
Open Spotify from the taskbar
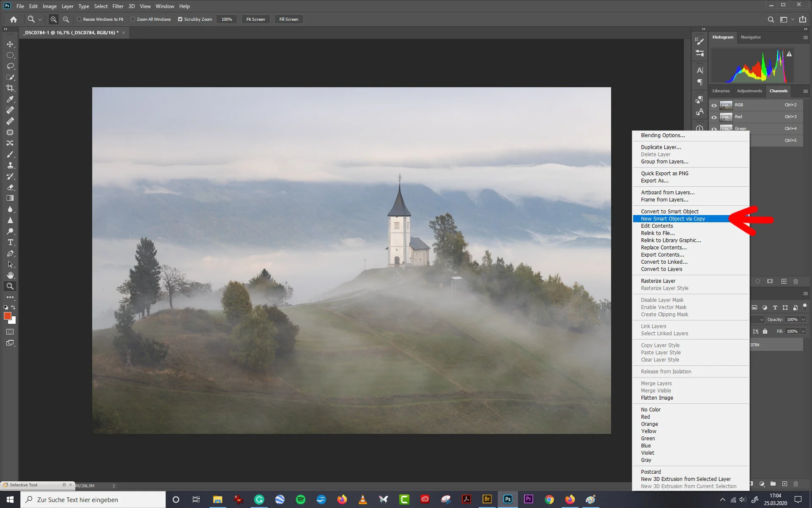pyautogui.click(x=300, y=500)
